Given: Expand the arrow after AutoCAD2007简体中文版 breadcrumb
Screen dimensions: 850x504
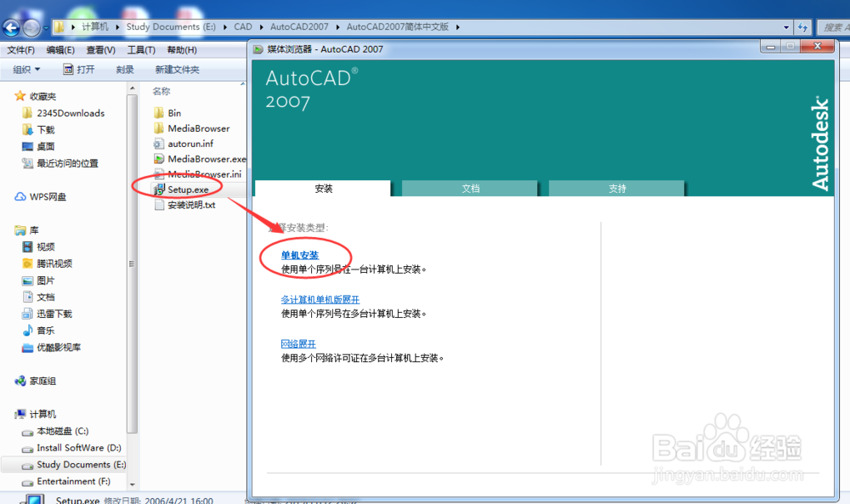Looking at the screenshot, I should click(x=458, y=27).
